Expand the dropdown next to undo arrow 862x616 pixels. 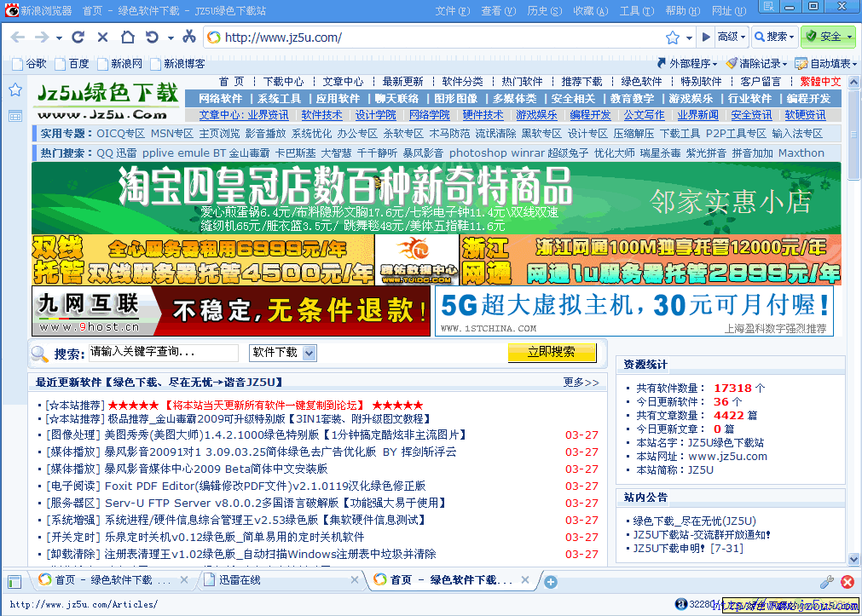171,38
